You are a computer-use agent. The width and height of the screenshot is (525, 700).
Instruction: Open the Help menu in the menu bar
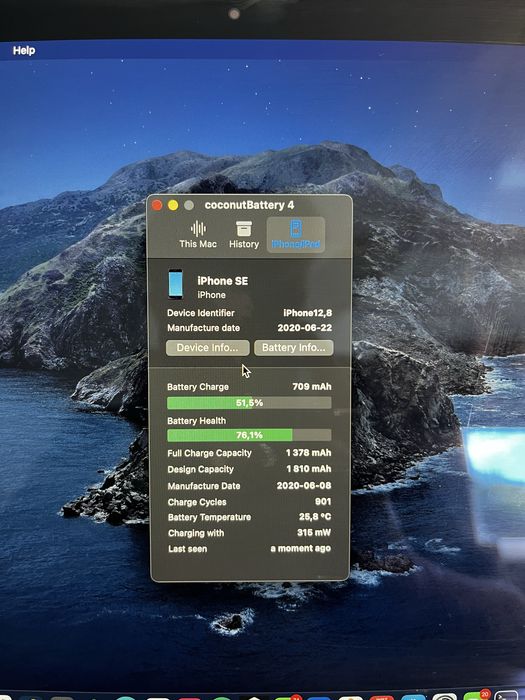pos(24,50)
